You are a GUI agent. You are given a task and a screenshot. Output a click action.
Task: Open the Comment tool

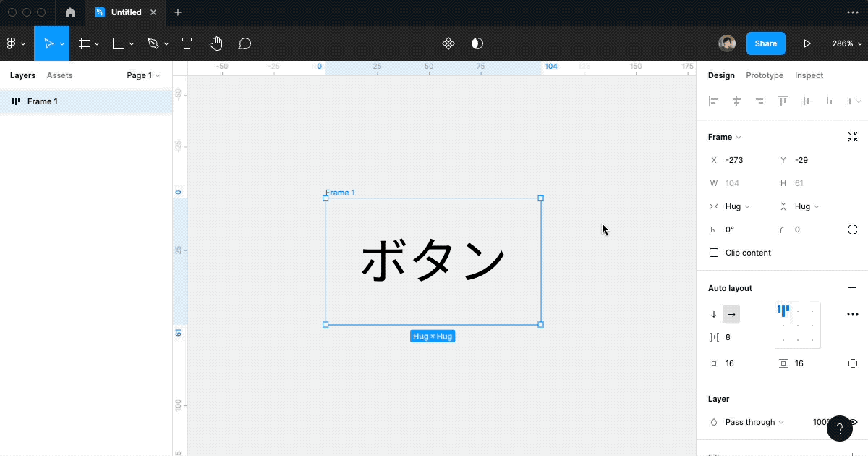pyautogui.click(x=244, y=43)
